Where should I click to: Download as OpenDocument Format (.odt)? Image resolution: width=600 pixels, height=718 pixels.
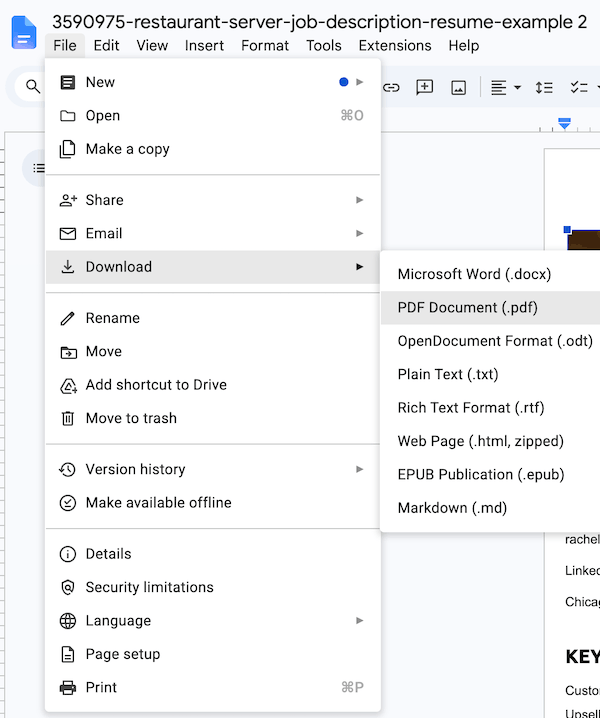(491, 341)
